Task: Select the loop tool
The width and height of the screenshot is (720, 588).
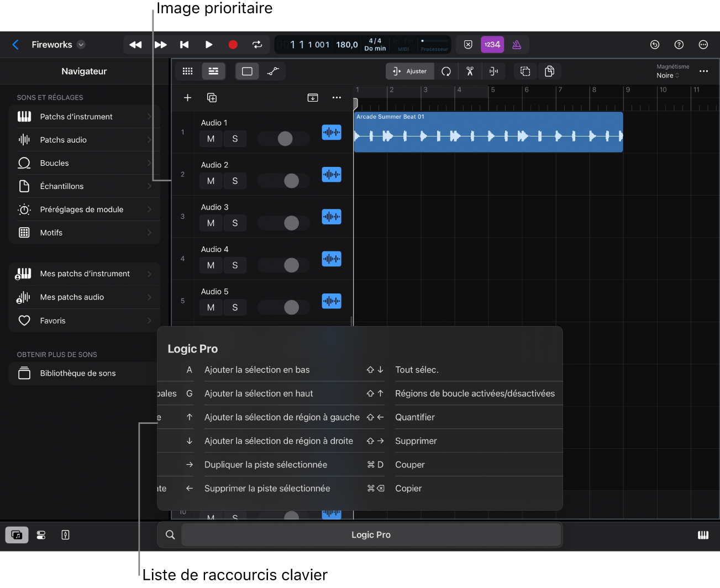Action: [x=446, y=71]
